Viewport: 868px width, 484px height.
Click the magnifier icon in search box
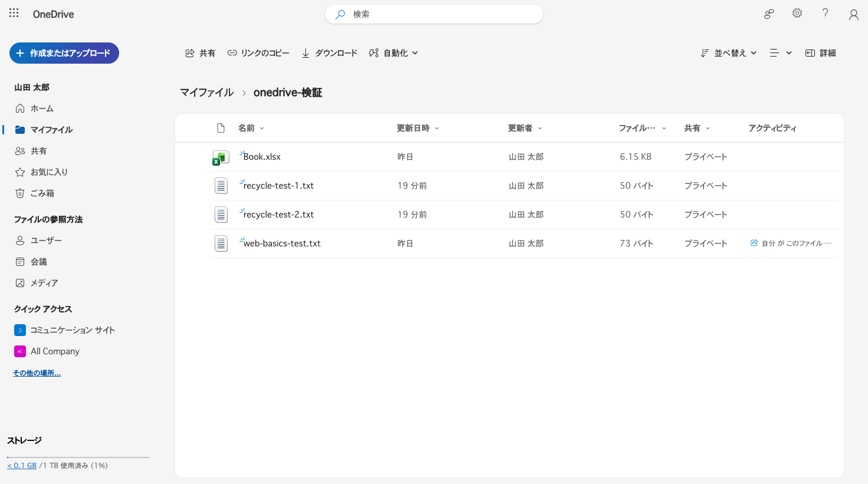click(340, 14)
